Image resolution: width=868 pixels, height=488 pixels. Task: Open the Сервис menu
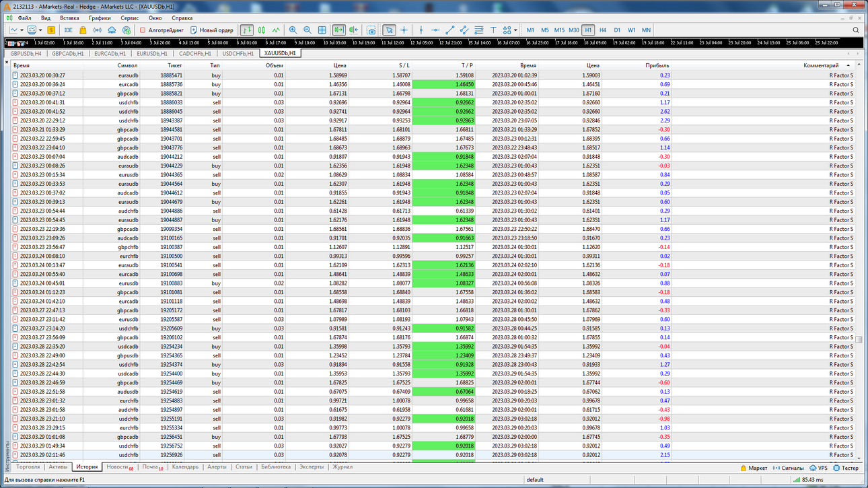(x=130, y=18)
